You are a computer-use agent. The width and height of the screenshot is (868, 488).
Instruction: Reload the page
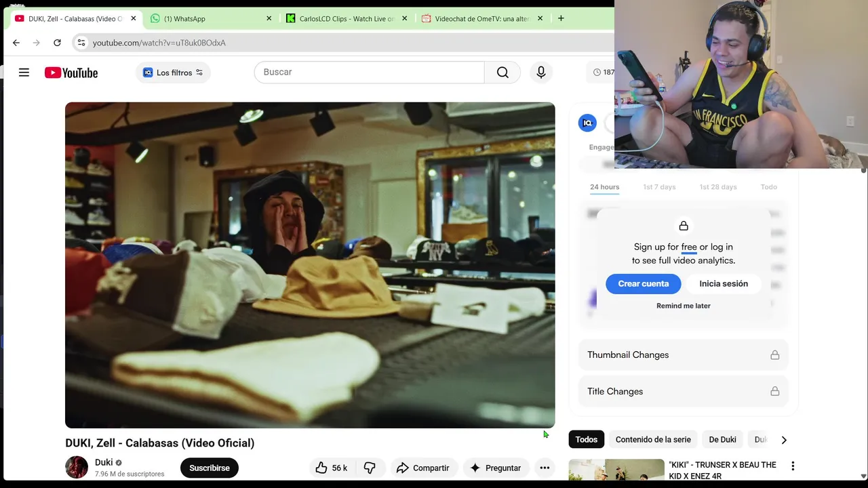(x=57, y=43)
